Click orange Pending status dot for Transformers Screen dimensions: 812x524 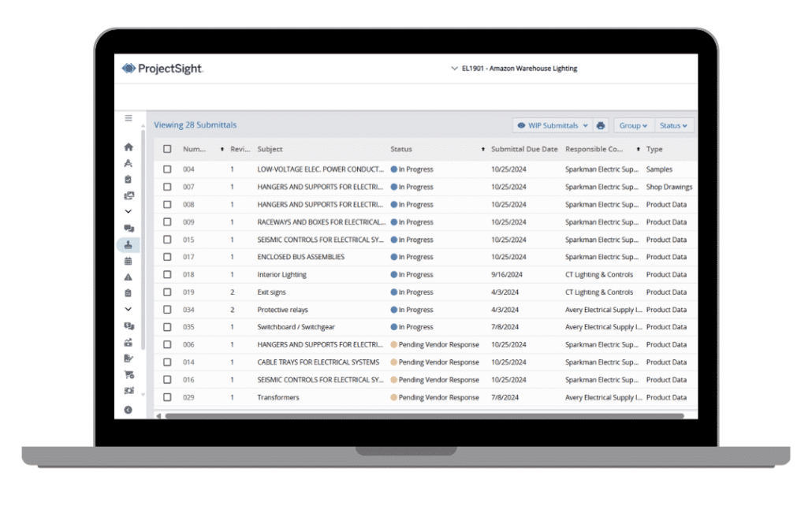(394, 397)
